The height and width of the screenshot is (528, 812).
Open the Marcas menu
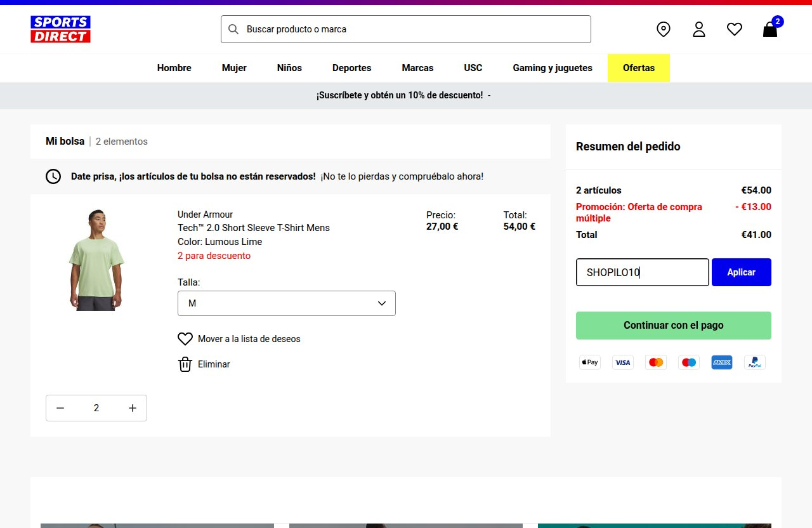pyautogui.click(x=417, y=68)
